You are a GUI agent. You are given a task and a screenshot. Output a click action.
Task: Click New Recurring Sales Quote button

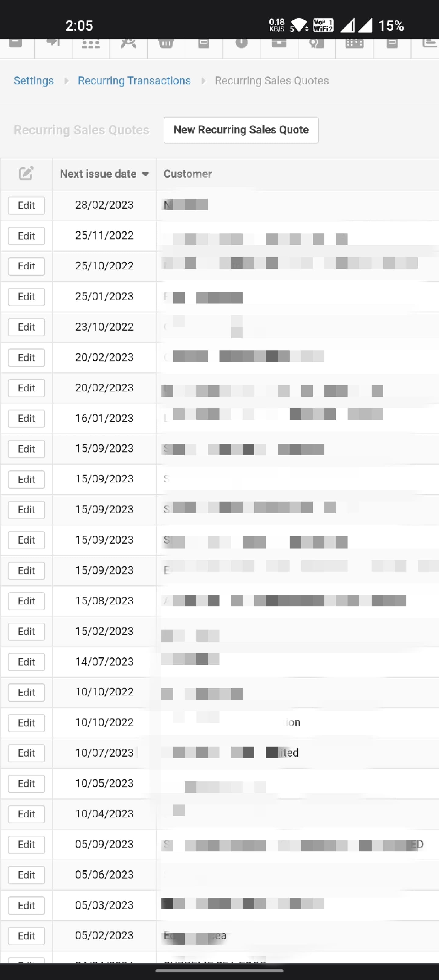coord(241,130)
